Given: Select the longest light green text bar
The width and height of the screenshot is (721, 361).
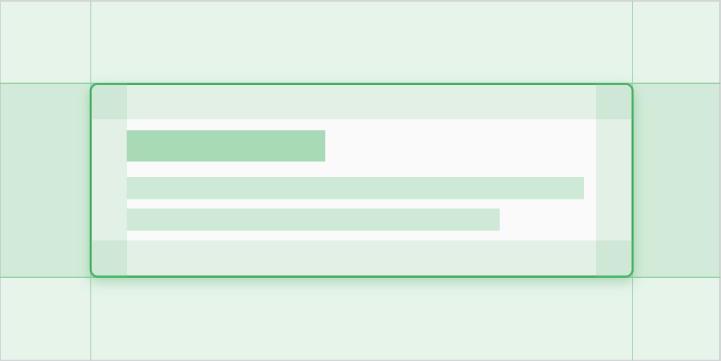Looking at the screenshot, I should pyautogui.click(x=355, y=188).
